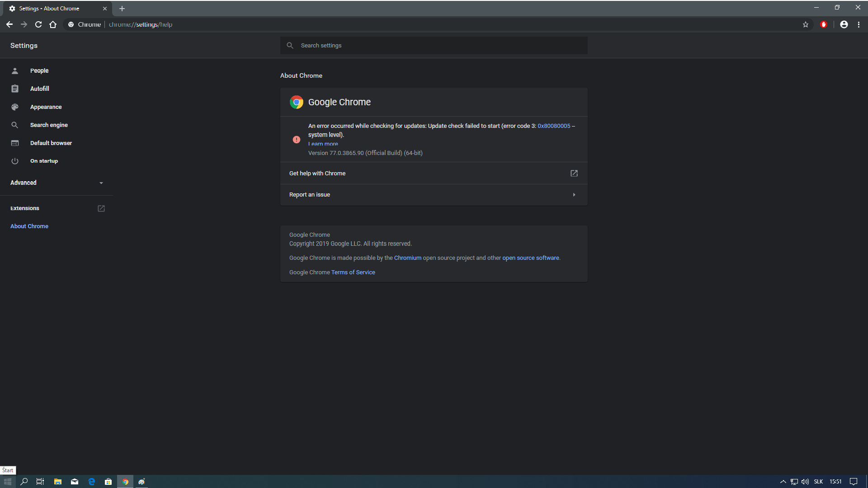This screenshot has height=488, width=868.
Task: Click the magnifier icon in Search settings
Action: click(x=290, y=46)
